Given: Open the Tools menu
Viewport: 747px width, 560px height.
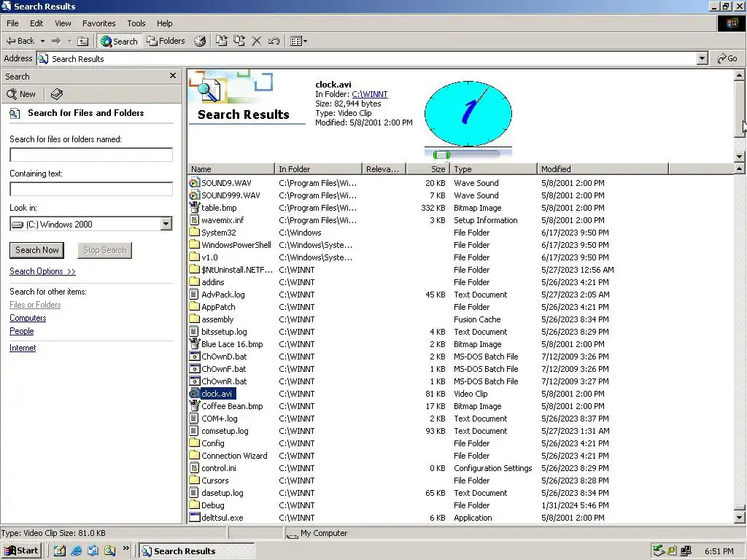Looking at the screenshot, I should (136, 23).
